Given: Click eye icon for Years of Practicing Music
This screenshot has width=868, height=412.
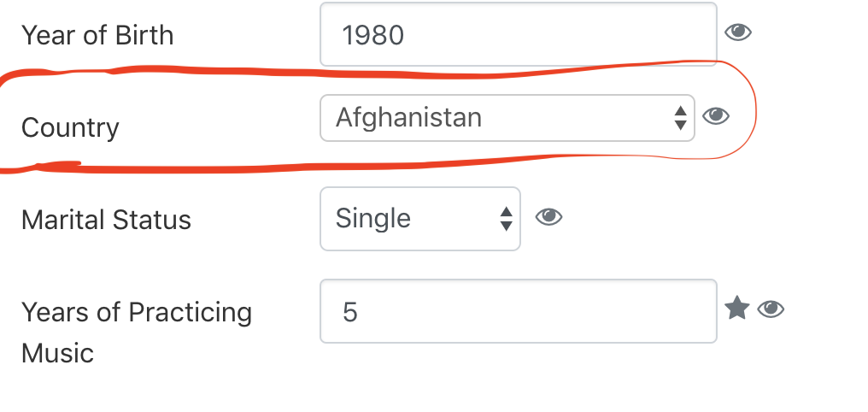Looking at the screenshot, I should (771, 309).
